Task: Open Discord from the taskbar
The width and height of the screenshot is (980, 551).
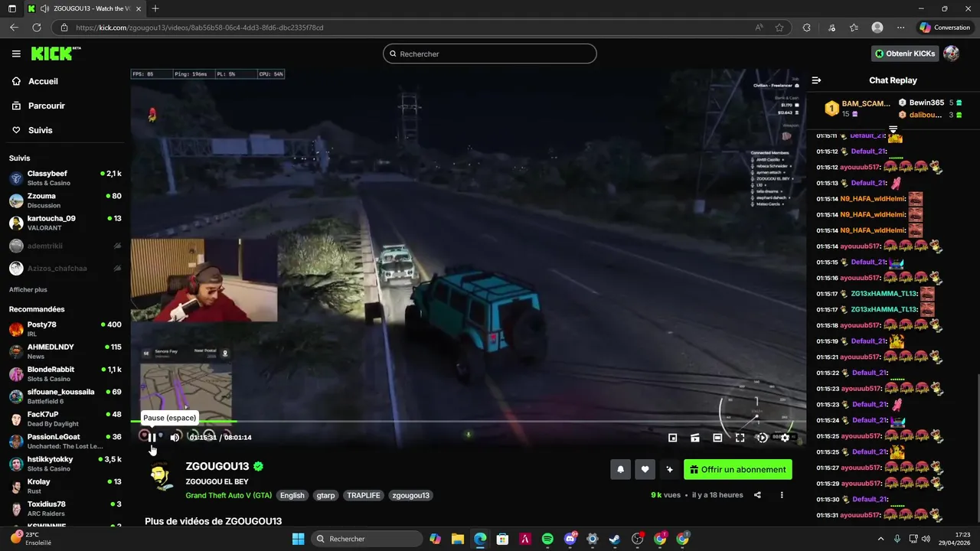Action: pyautogui.click(x=570, y=539)
